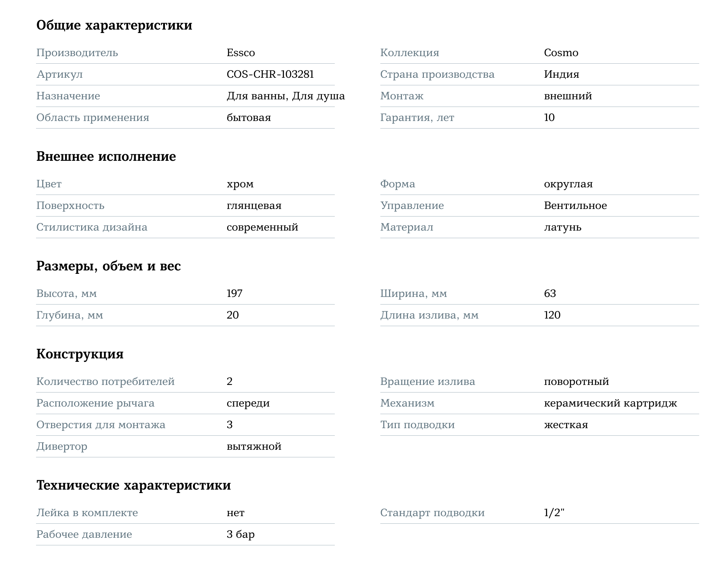This screenshot has height=581, width=728.
Task: Click the латунь material value
Action: [x=563, y=228]
